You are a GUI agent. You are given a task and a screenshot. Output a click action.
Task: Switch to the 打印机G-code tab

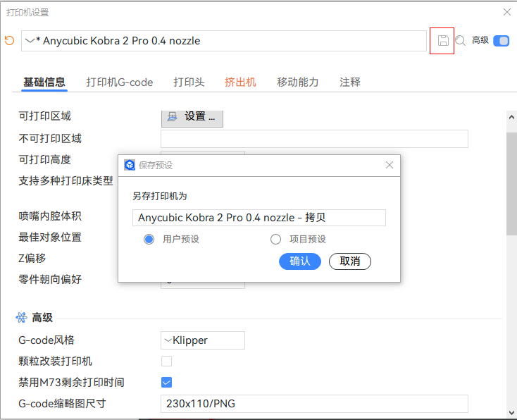coord(119,82)
